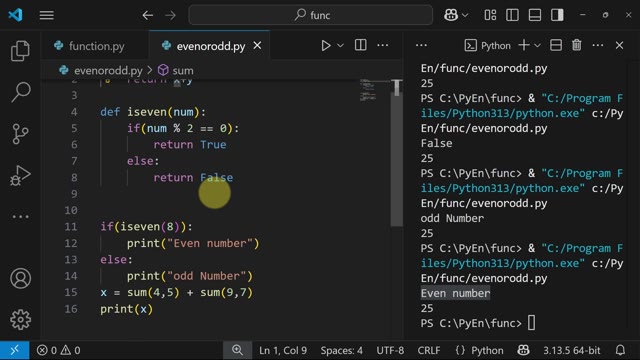Open editor More Actions menu

[x=382, y=45]
